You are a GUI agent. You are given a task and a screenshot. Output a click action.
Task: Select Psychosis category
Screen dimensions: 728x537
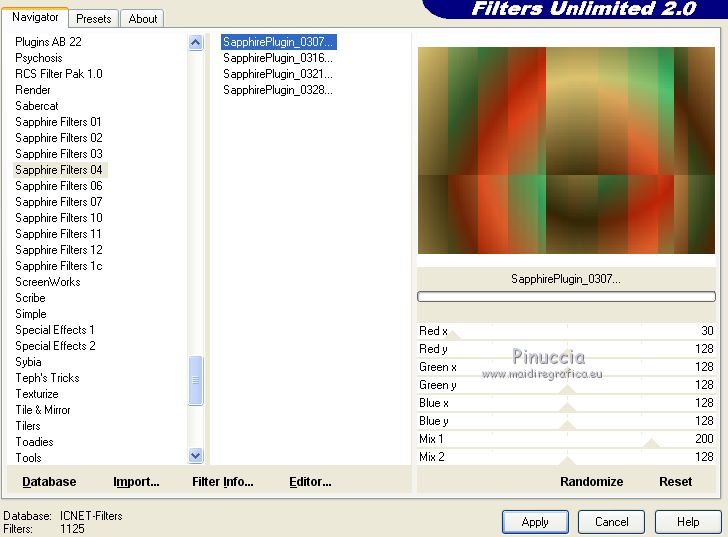tap(39, 58)
